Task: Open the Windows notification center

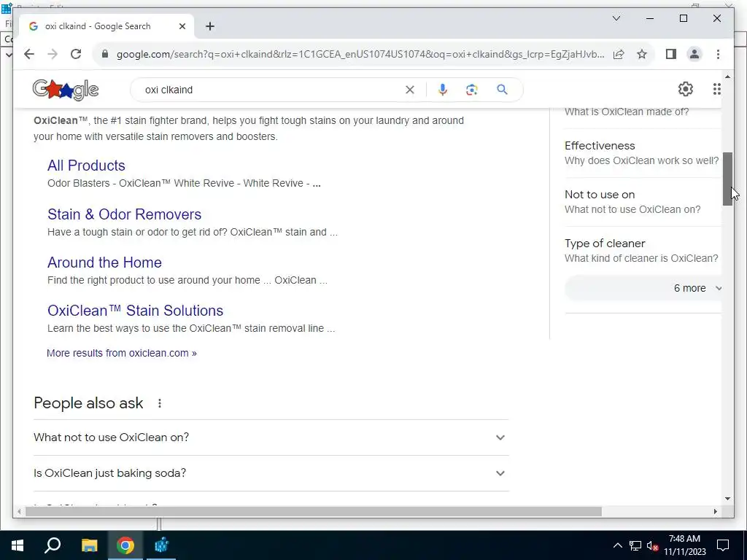Action: 723,545
